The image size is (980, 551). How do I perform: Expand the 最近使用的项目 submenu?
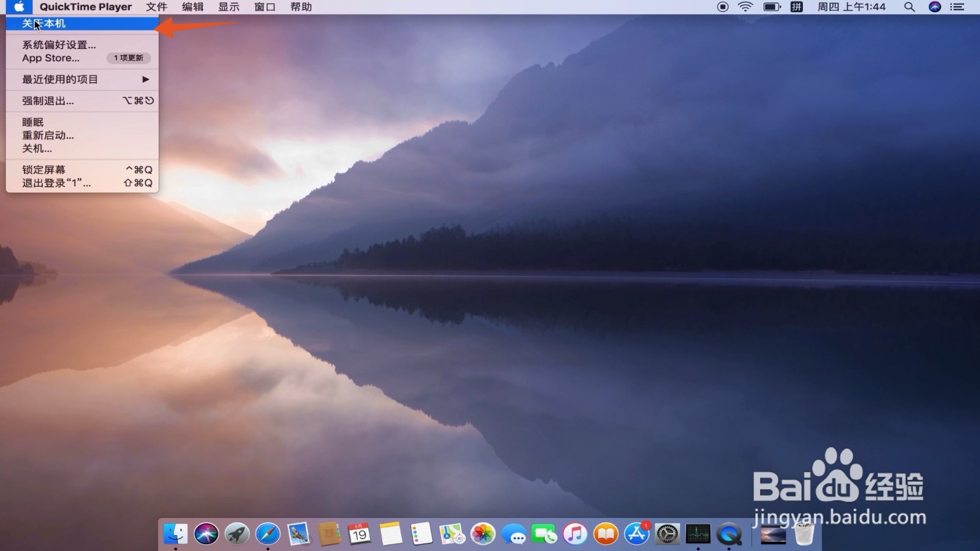point(82,80)
